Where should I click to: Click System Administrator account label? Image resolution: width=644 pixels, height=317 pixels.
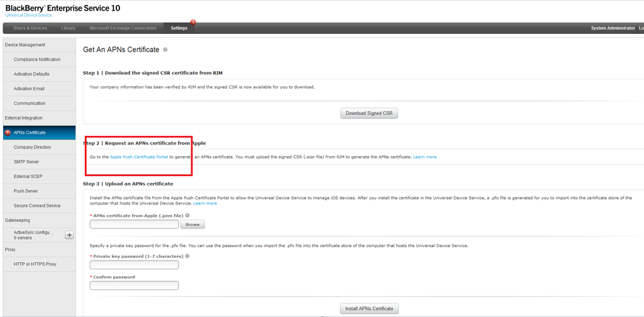(613, 28)
